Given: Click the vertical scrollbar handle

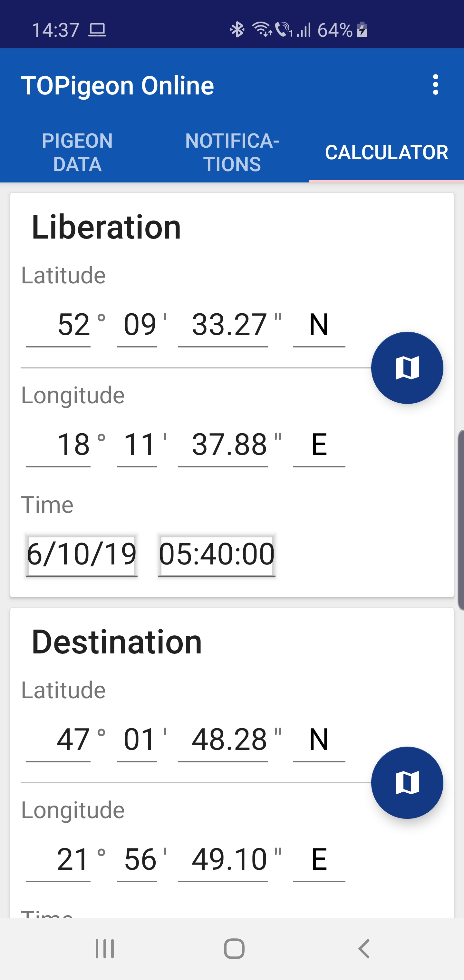Looking at the screenshot, I should click(460, 520).
